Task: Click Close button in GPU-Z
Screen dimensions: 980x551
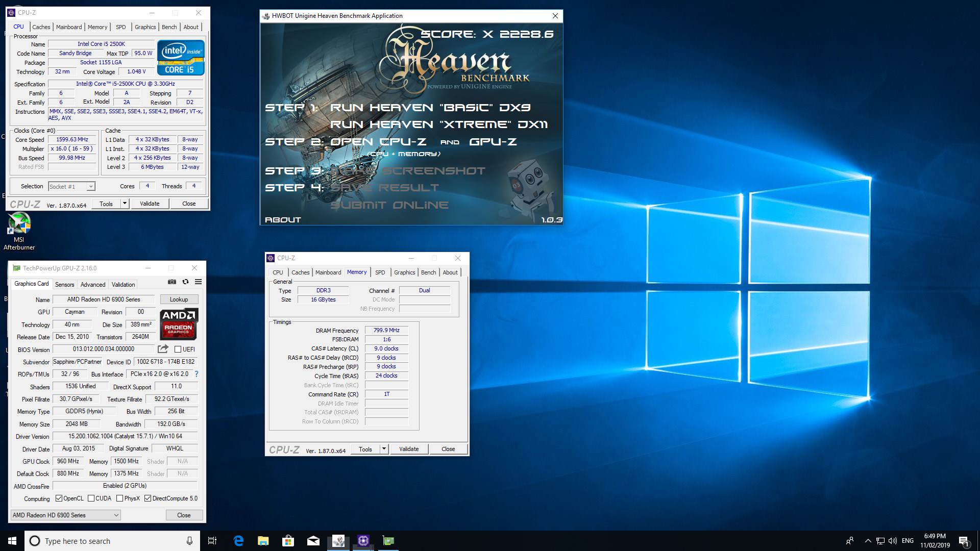Action: 184,515
